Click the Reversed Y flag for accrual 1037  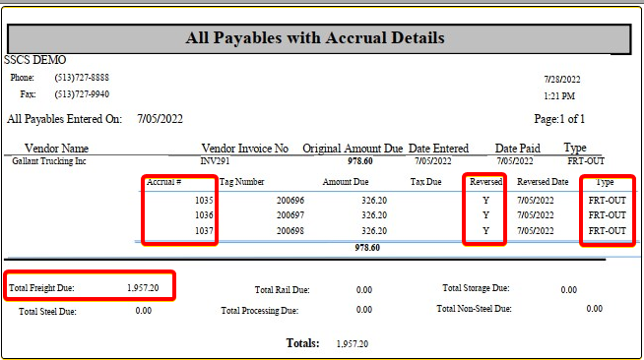point(486,231)
